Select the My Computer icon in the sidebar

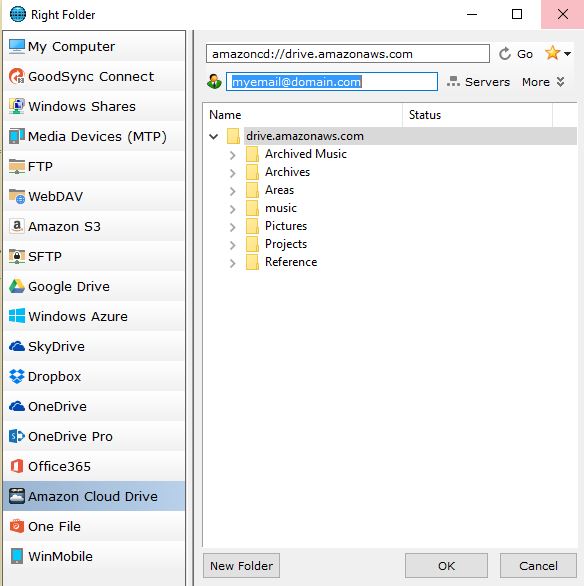tap(17, 46)
